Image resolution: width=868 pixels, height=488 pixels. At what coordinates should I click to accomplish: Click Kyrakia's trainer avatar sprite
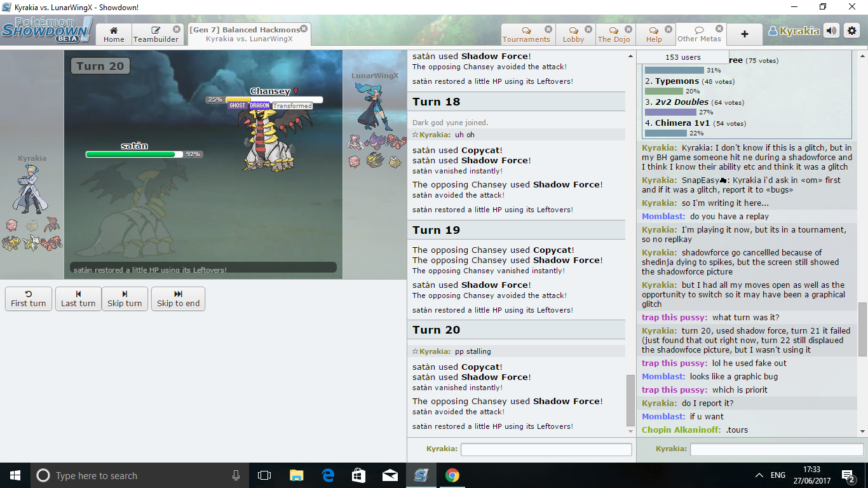31,189
